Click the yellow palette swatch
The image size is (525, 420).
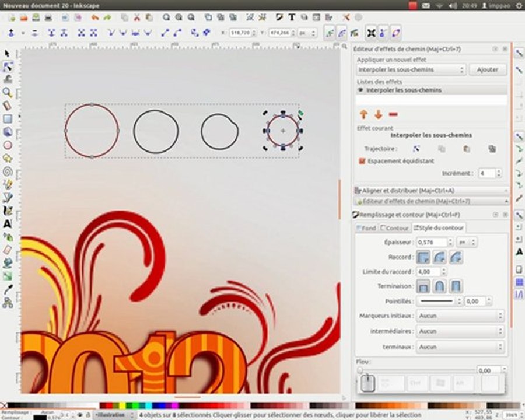click(123, 405)
